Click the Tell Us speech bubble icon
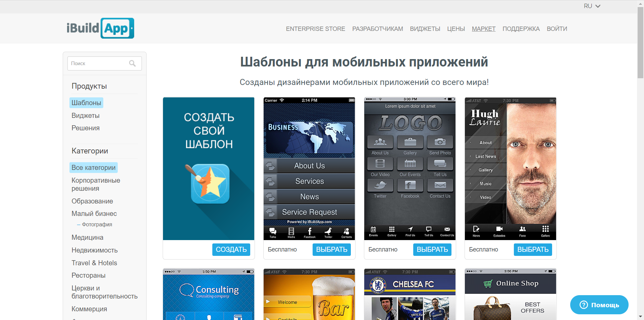Screen dimensions: 644x320 (x=440, y=164)
